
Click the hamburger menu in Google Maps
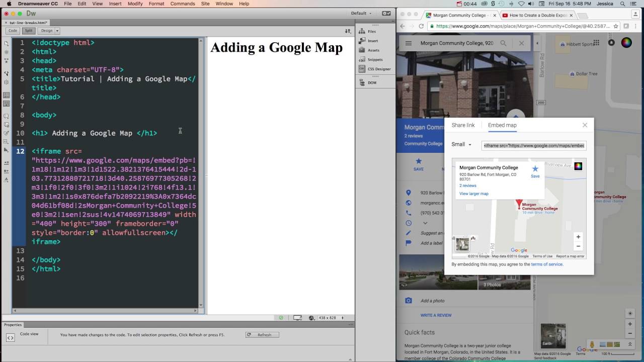pyautogui.click(x=409, y=43)
